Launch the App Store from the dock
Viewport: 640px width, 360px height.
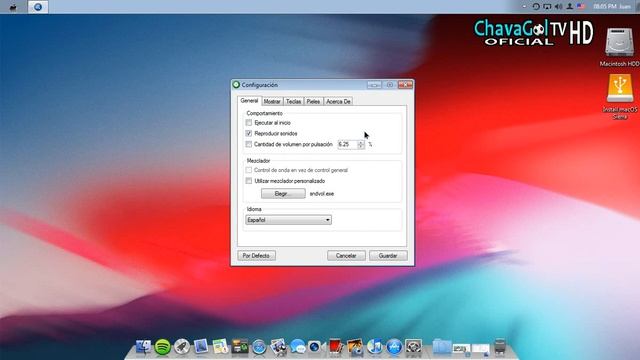coord(394,347)
